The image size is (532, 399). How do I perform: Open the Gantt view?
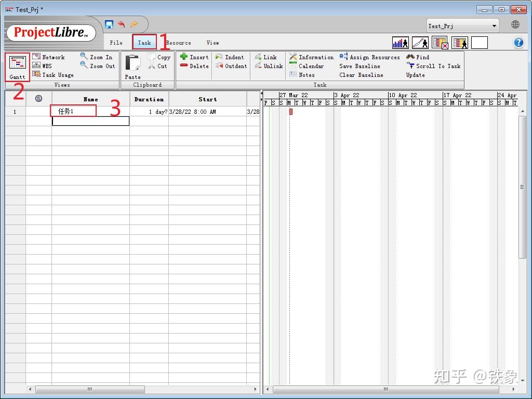click(x=17, y=67)
